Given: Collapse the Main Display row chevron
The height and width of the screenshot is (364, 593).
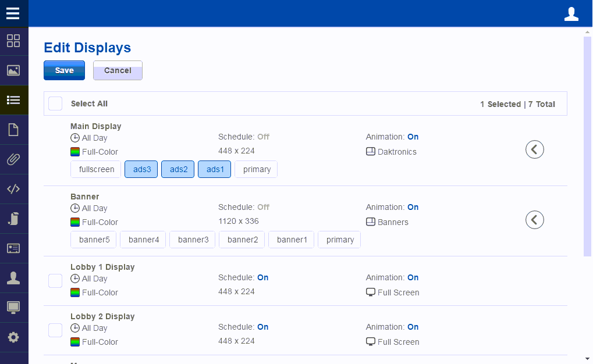Looking at the screenshot, I should tap(534, 149).
